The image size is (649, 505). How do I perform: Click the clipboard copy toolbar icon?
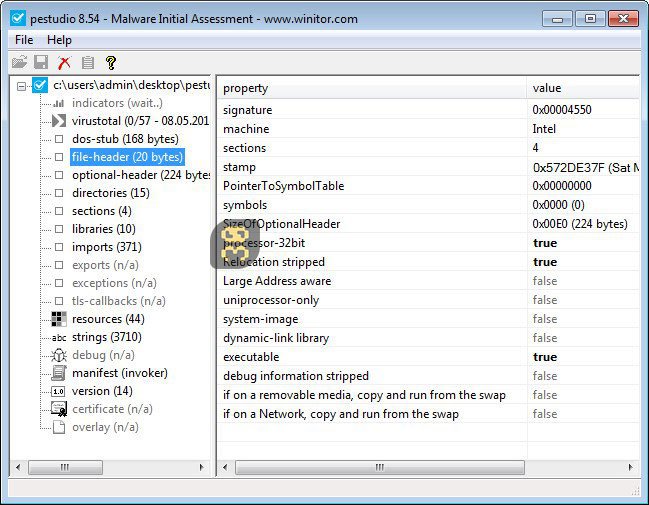(87, 63)
